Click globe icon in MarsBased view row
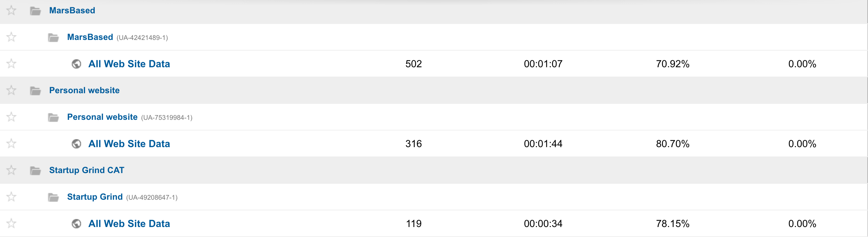 click(76, 64)
